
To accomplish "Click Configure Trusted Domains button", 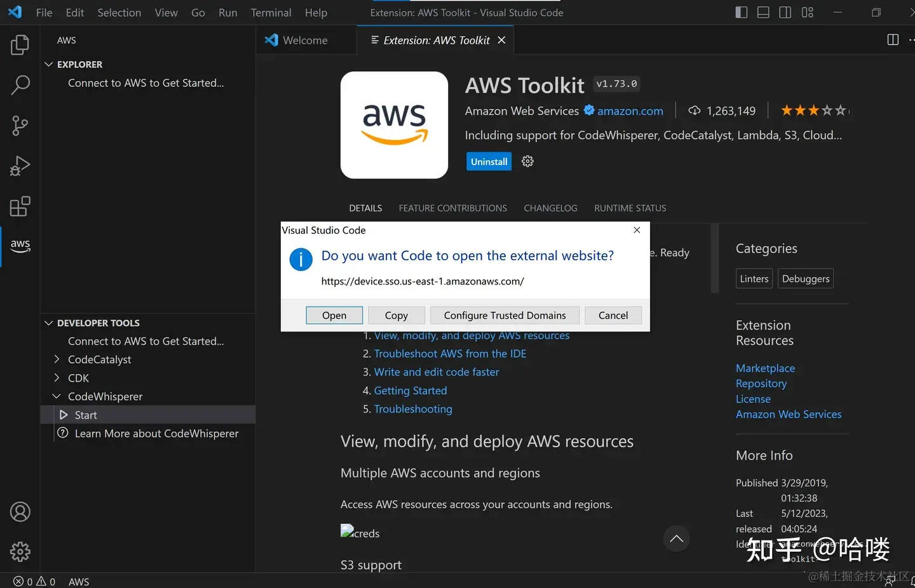I will [505, 316].
